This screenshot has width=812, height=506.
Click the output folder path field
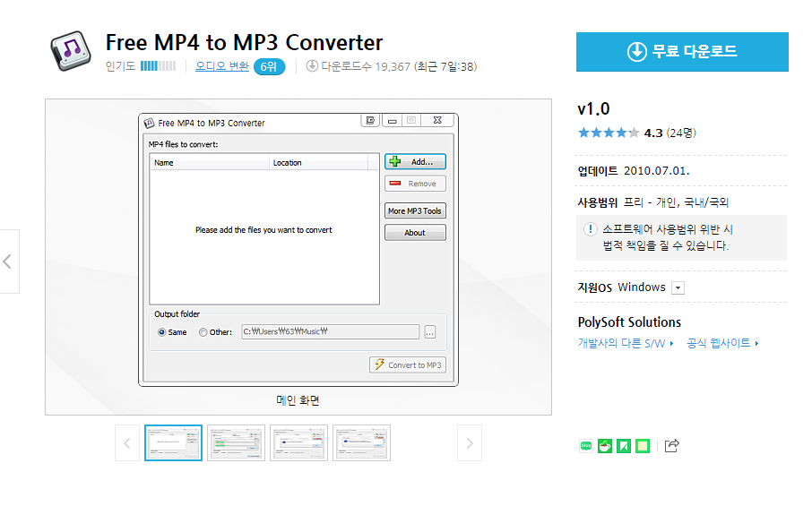click(x=331, y=331)
